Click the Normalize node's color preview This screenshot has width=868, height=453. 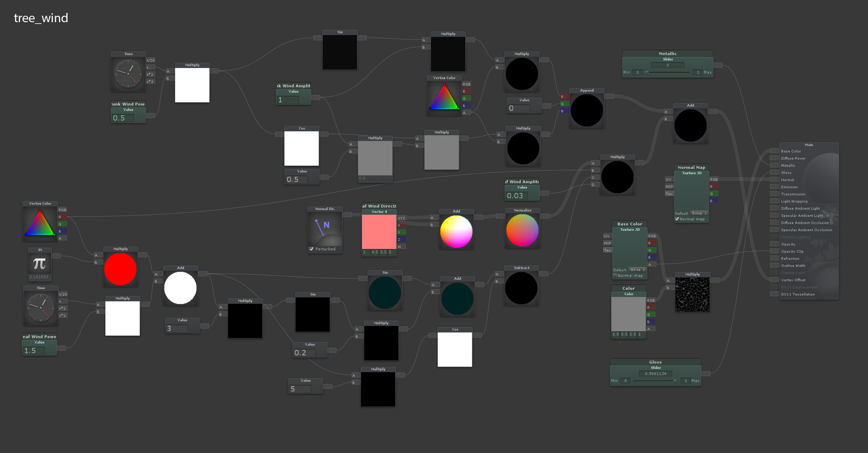(522, 231)
